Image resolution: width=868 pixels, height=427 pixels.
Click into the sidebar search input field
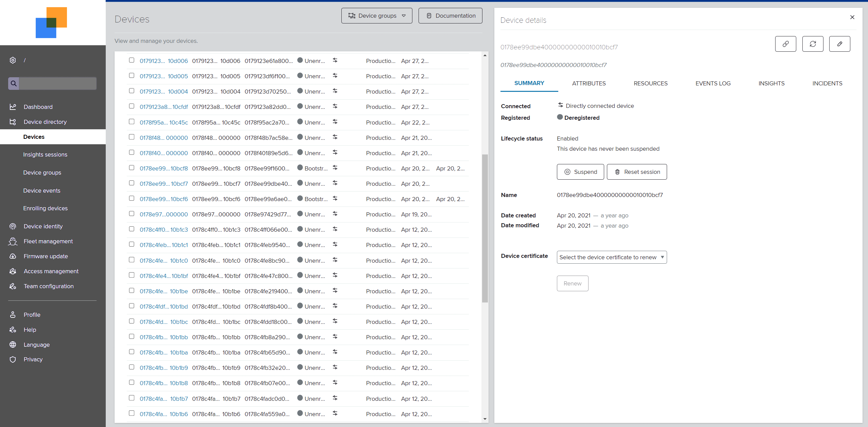click(58, 83)
